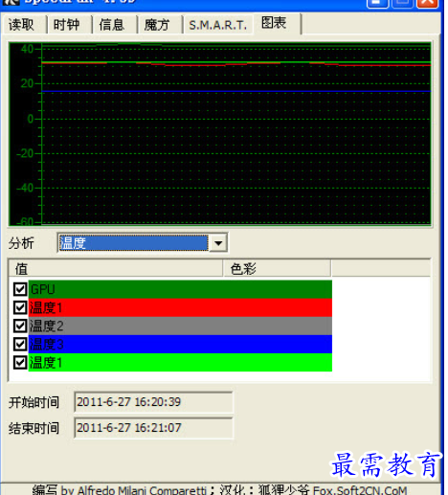Click the red 温度1 color bar
The width and height of the screenshot is (448, 495).
(x=180, y=307)
